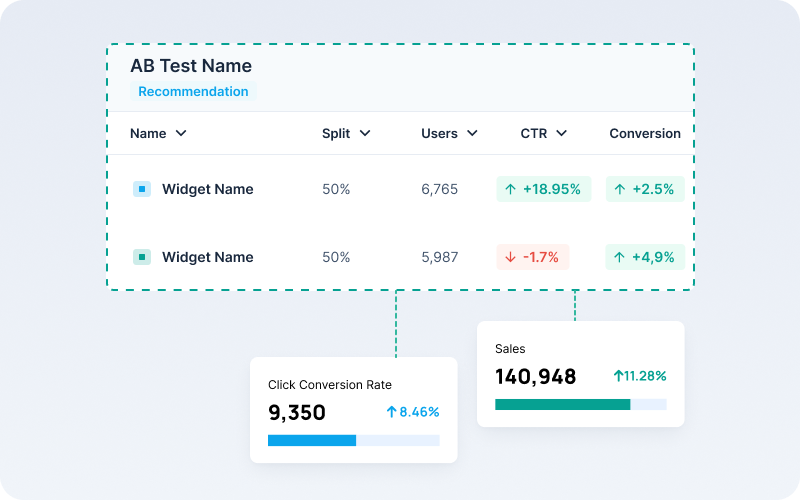
Task: Select the Conversion column header
Action: click(x=645, y=133)
